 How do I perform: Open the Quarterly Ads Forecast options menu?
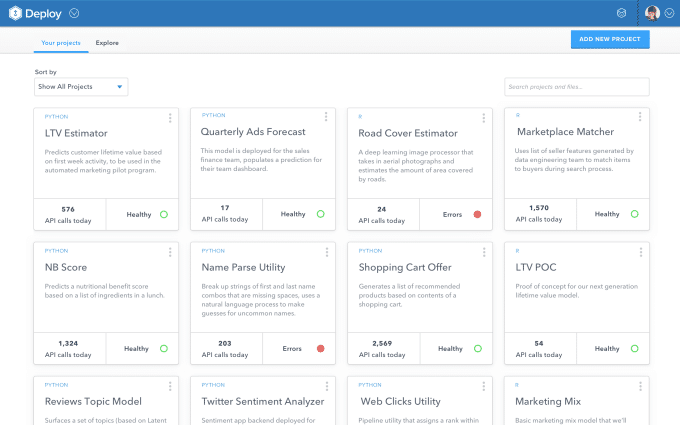pos(326,116)
